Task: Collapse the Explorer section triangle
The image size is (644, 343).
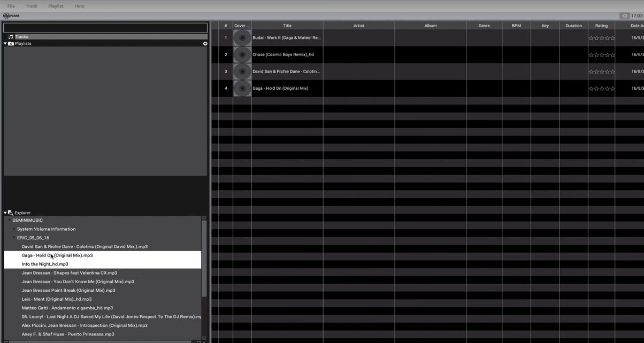Action: click(5, 213)
